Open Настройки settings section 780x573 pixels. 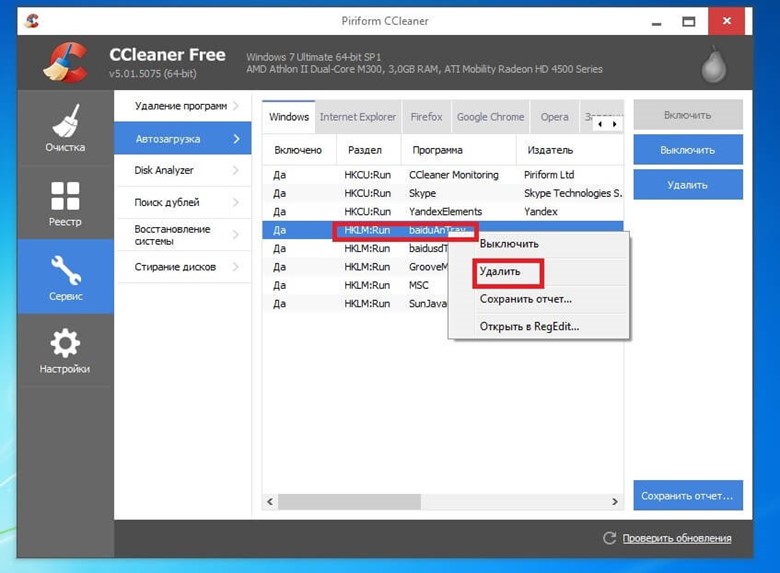(x=65, y=351)
